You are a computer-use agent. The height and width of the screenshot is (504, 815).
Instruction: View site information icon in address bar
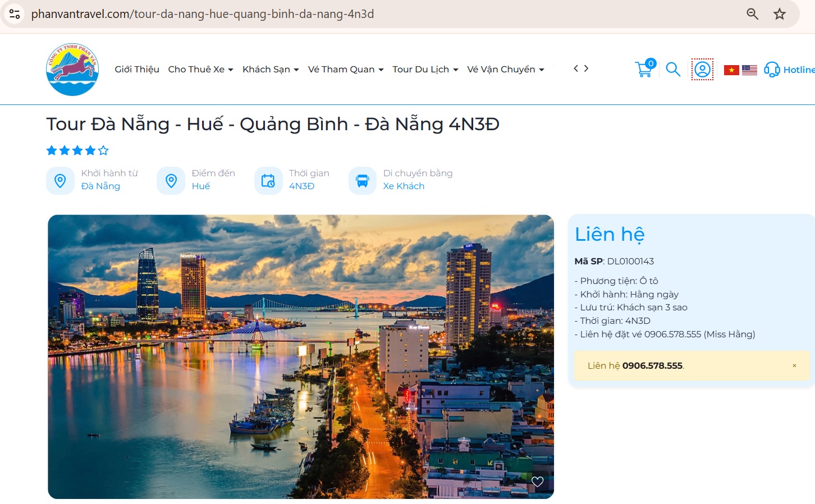point(15,14)
